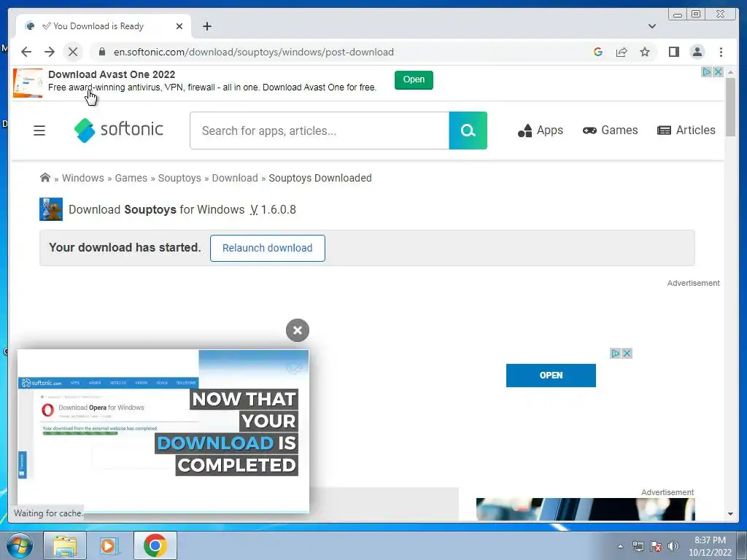The image size is (747, 560).
Task: Close the top Avast banner ad
Action: [x=718, y=72]
